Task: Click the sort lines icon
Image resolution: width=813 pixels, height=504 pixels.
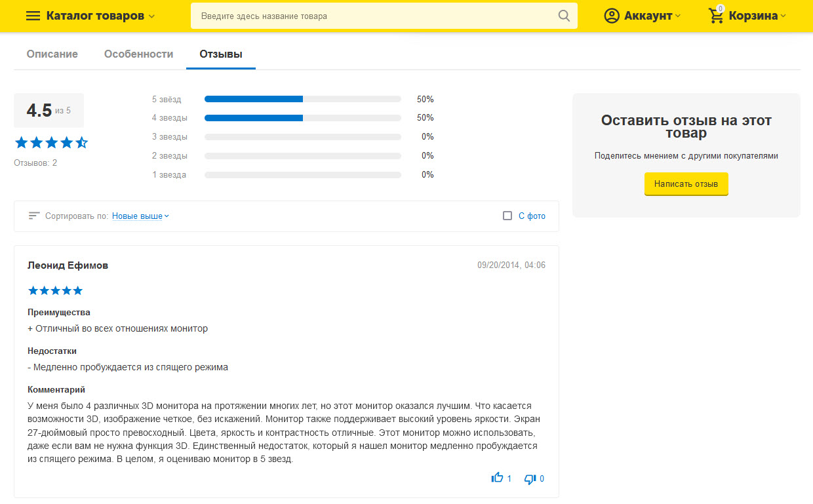Action: pyautogui.click(x=34, y=216)
